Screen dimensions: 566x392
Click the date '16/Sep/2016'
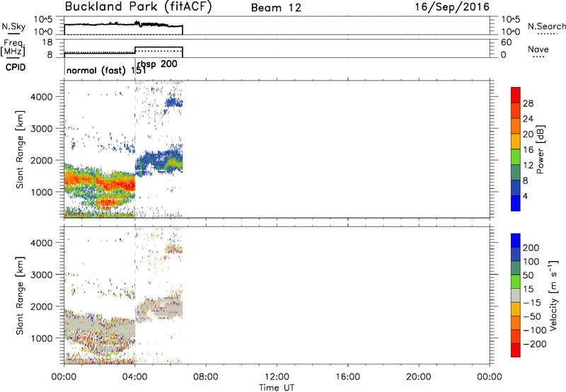click(452, 7)
